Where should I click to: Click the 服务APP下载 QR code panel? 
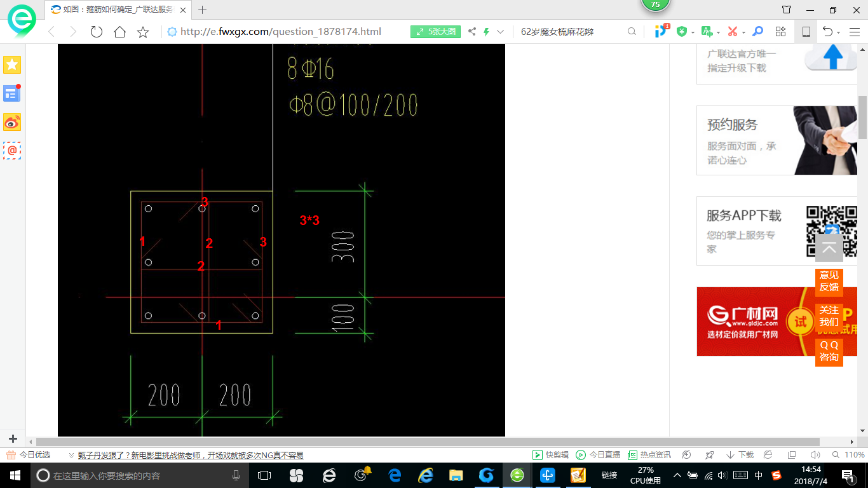[x=776, y=231]
